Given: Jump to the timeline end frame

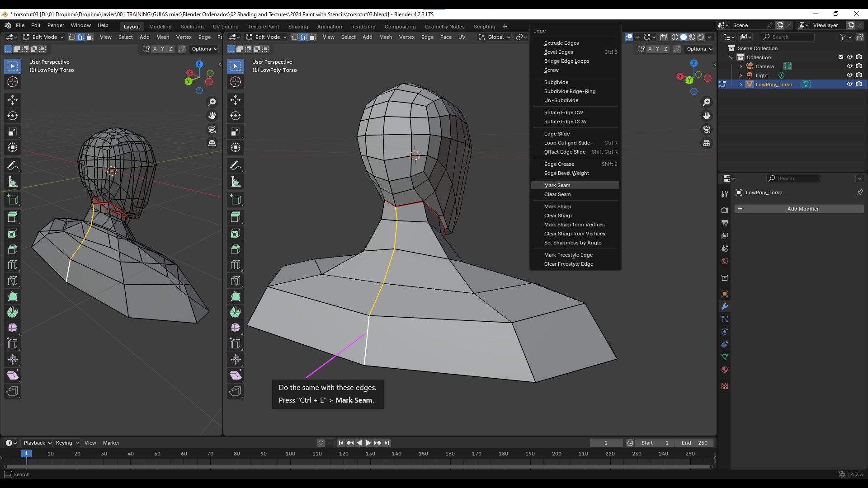Looking at the screenshot, I should click(387, 443).
